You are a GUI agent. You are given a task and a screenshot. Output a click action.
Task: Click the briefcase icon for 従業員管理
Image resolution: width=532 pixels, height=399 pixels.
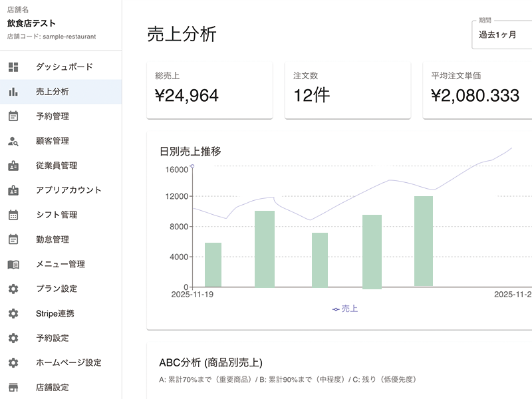tap(13, 165)
